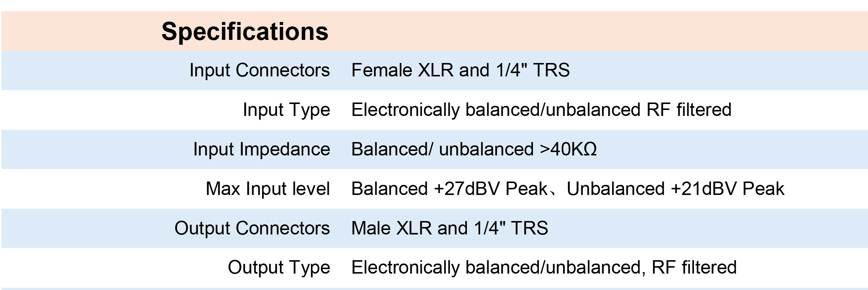Screen dimensions: 868x290
Task: Select the Output Connectors label
Action: coord(252,228)
